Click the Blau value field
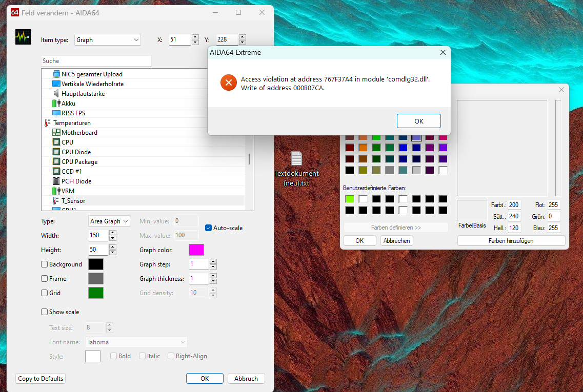583x392 pixels. tap(554, 228)
